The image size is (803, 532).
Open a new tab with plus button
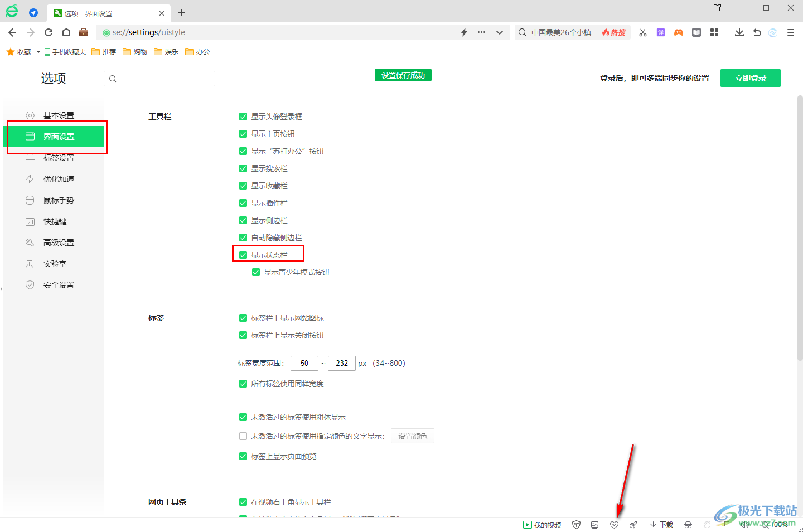(x=182, y=13)
